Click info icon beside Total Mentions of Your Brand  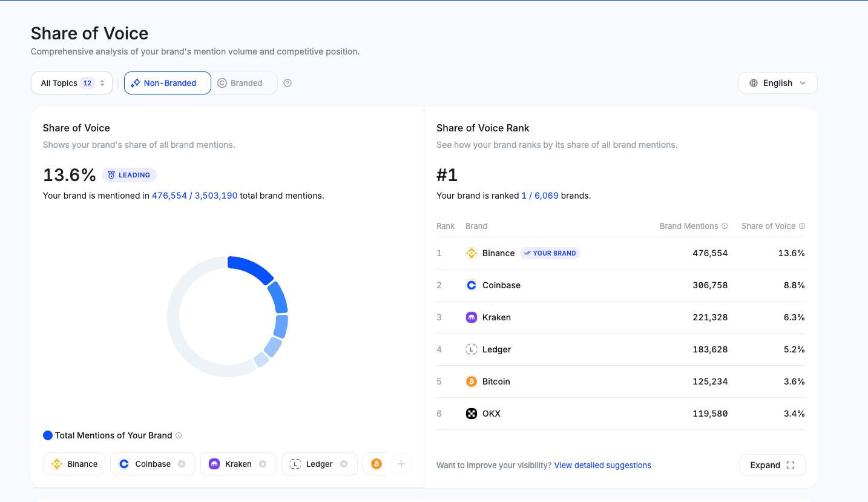pyautogui.click(x=179, y=435)
